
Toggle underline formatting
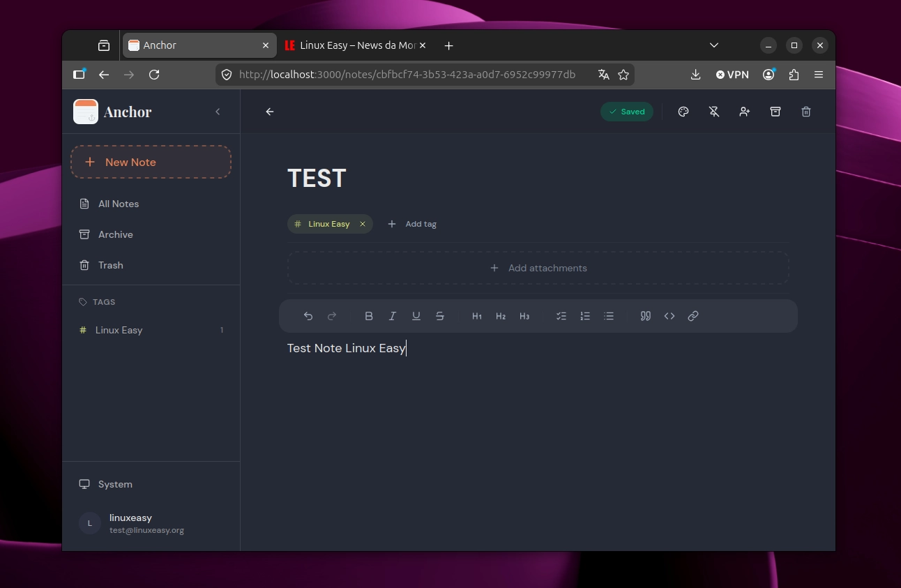coord(416,316)
